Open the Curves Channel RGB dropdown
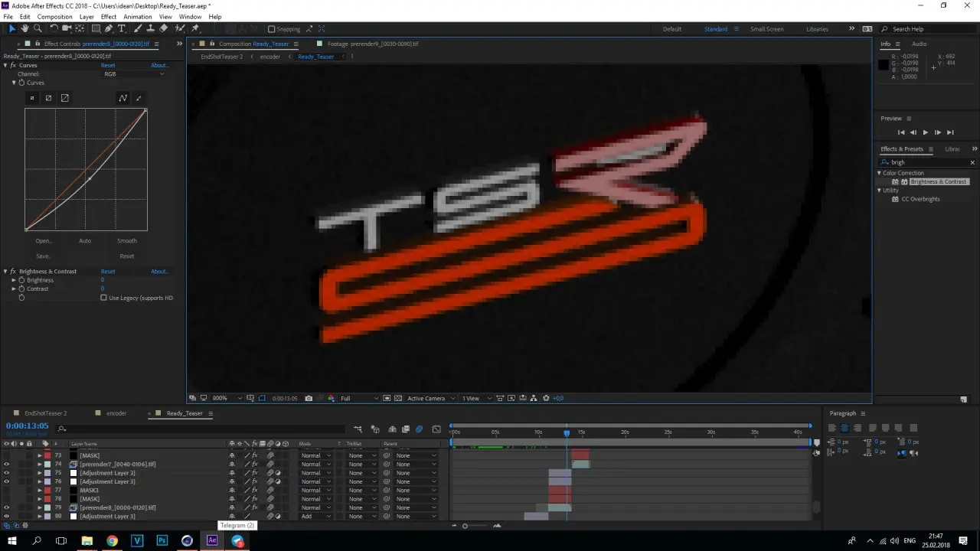This screenshot has height=551, width=980. click(134, 74)
